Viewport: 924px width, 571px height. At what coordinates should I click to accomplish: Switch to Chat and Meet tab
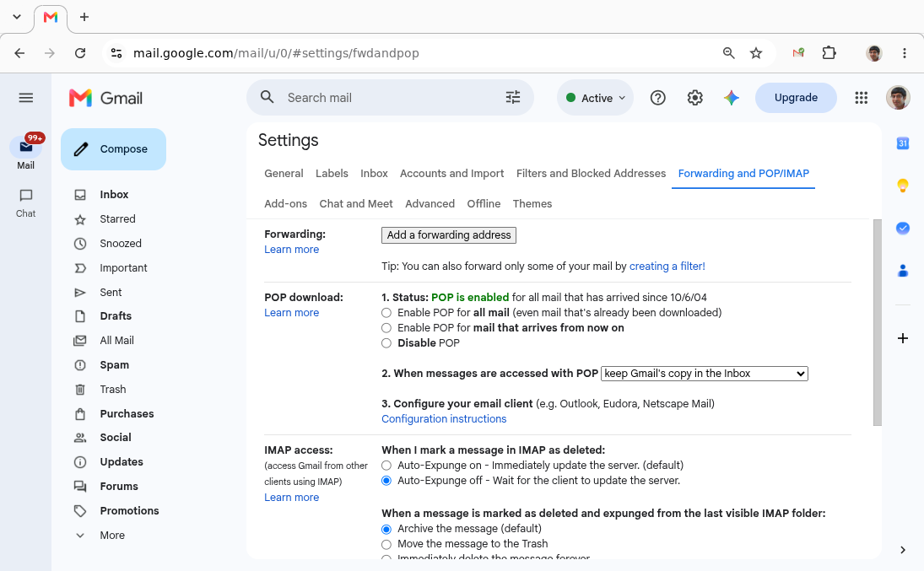click(356, 204)
